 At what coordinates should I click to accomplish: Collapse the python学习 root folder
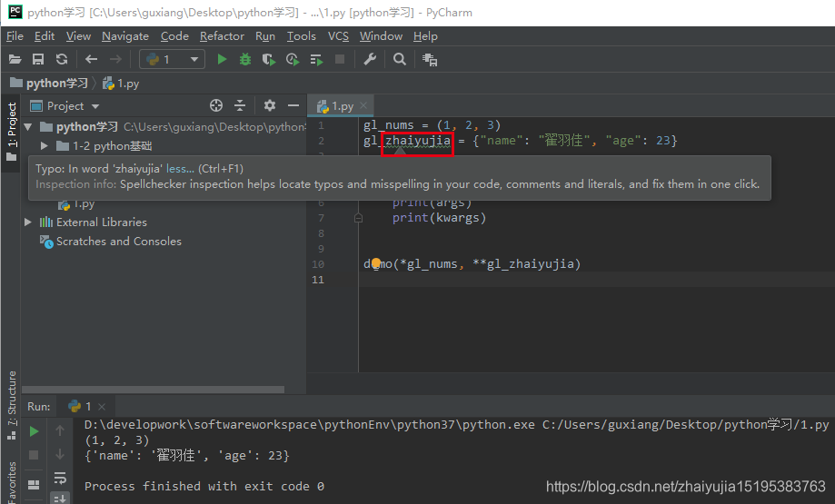[x=27, y=126]
